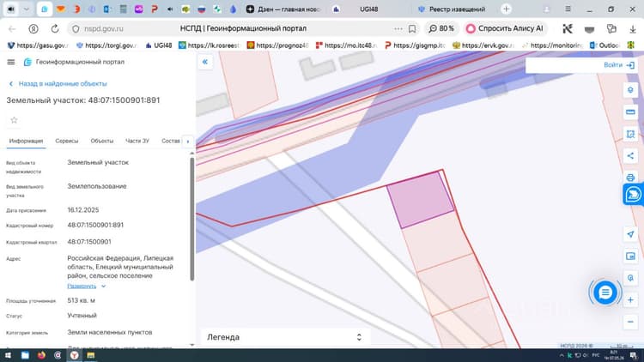
Task: Open the map overview window tool
Action: (x=630, y=256)
